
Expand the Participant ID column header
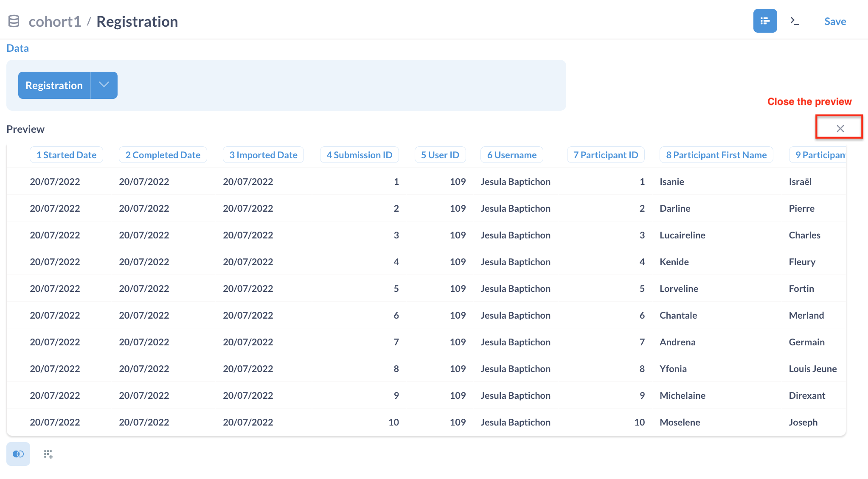point(606,154)
